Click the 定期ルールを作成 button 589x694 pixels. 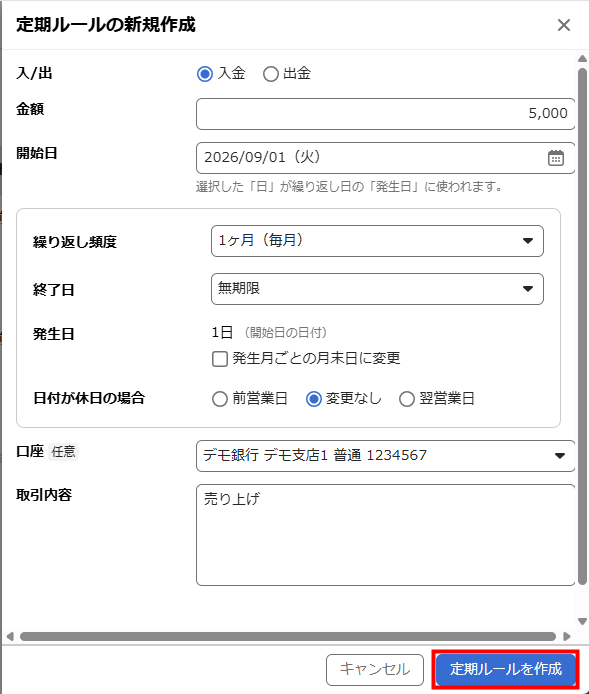coord(505,669)
